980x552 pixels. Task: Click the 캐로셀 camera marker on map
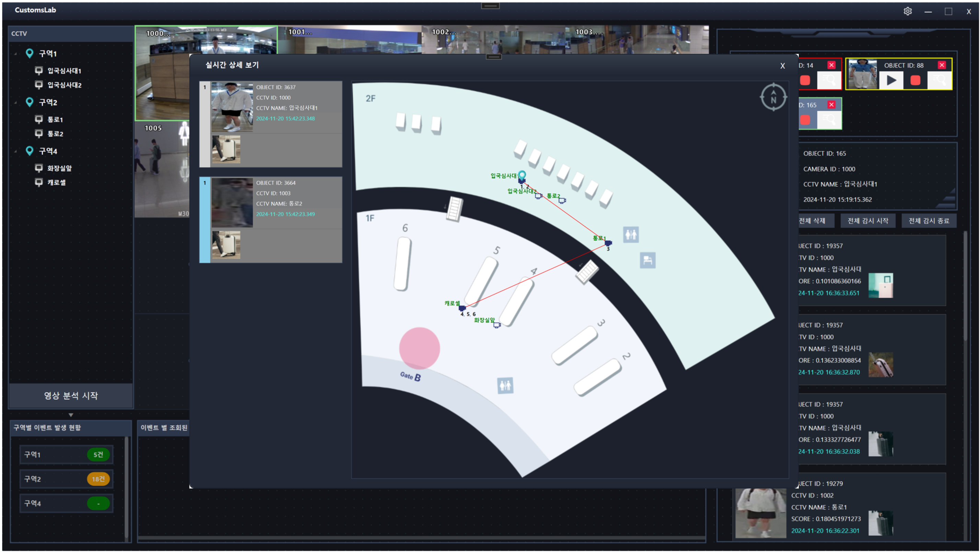(462, 308)
